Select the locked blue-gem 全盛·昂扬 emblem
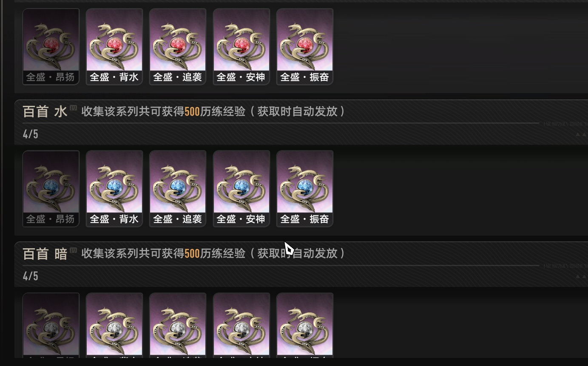The image size is (588, 366). point(51,189)
